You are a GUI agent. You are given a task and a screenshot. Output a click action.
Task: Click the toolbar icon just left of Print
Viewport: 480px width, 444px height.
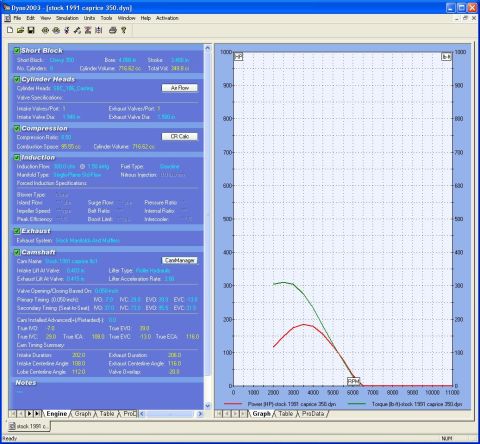[99, 30]
